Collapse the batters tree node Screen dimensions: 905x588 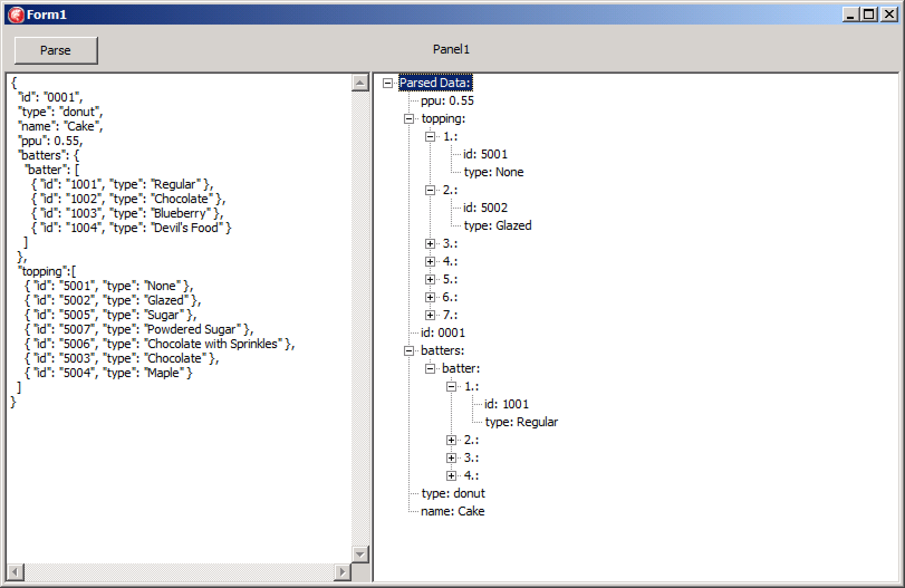point(409,351)
